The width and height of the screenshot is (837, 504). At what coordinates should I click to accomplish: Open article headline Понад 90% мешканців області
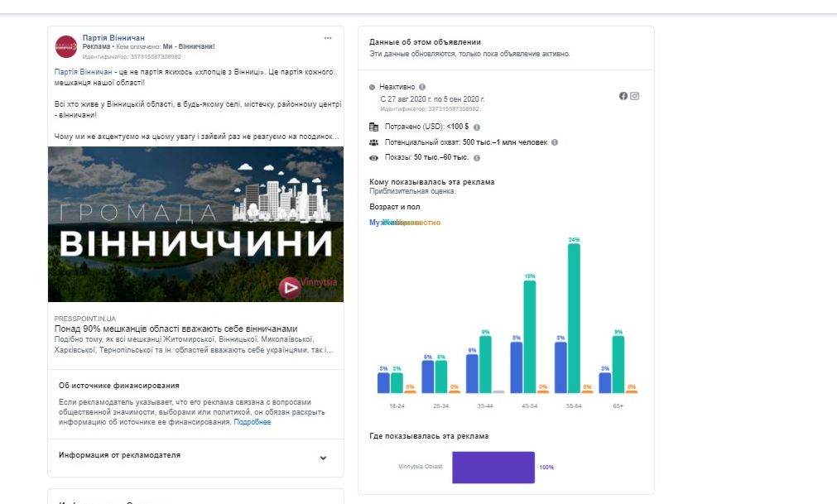(176, 329)
